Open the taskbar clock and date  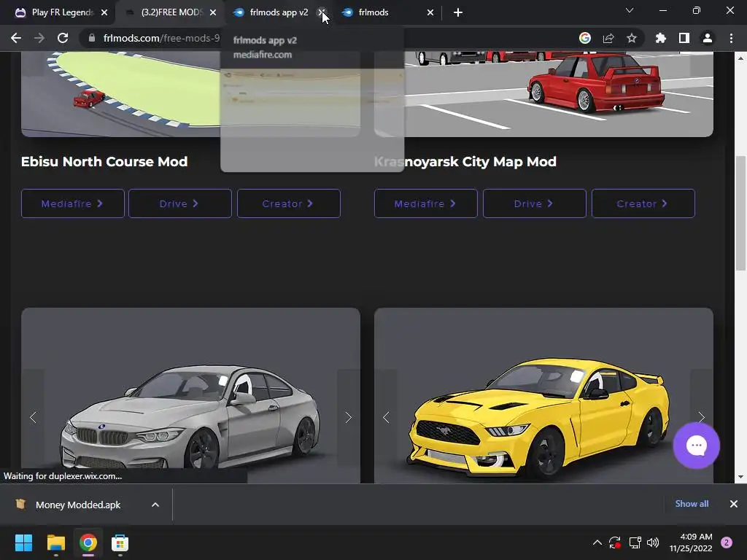point(691,542)
